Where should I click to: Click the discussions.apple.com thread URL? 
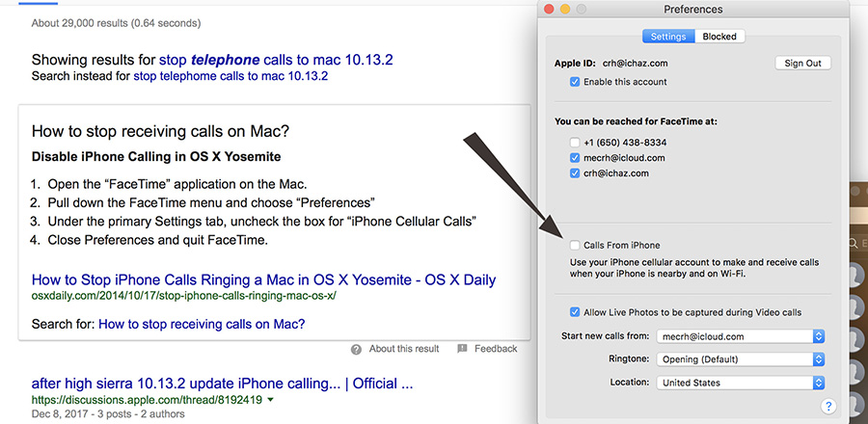click(147, 400)
